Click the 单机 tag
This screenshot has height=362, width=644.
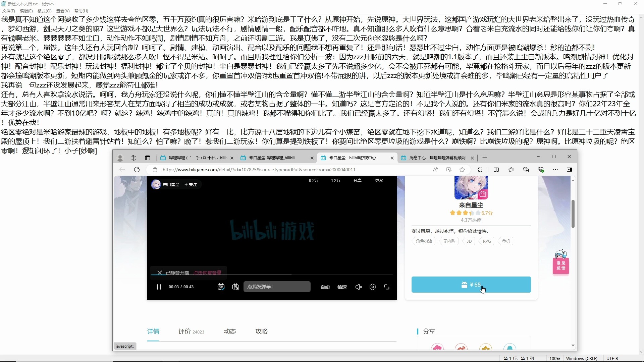[x=506, y=241]
